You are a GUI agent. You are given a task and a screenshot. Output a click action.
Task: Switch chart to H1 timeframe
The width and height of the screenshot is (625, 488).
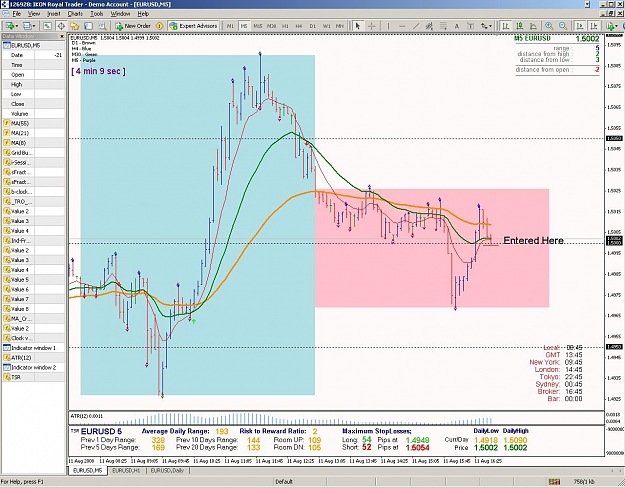click(x=285, y=26)
